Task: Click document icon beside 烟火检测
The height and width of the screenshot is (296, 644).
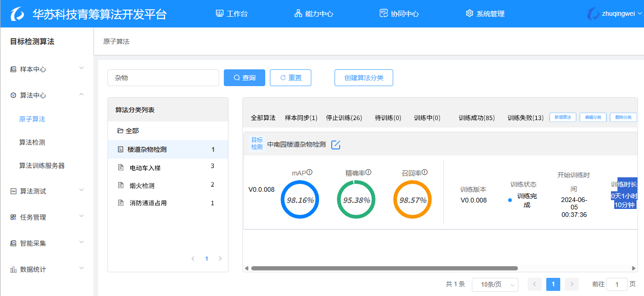Action: coord(121,185)
